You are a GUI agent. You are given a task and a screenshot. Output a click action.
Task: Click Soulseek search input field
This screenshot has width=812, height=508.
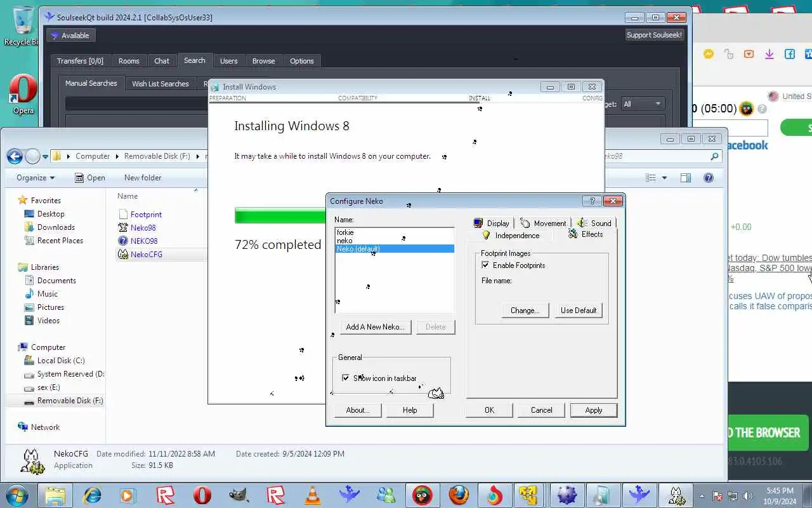(136, 104)
